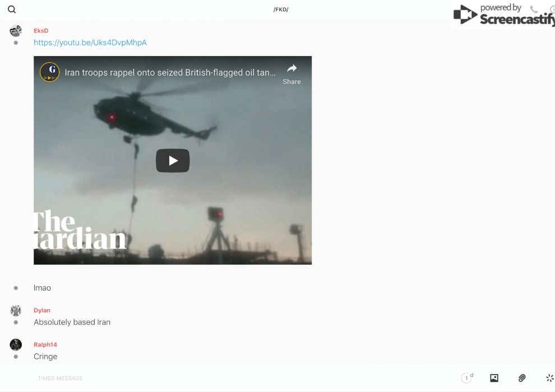
Task: Open the image upload icon
Action: 494,378
